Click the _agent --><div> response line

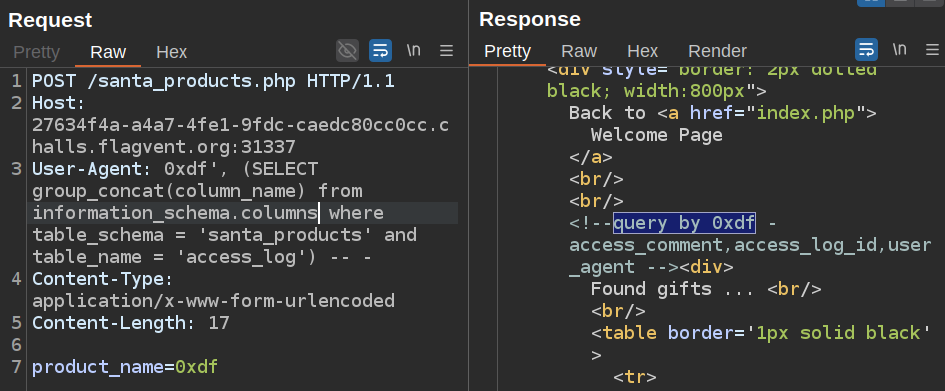pos(651,267)
